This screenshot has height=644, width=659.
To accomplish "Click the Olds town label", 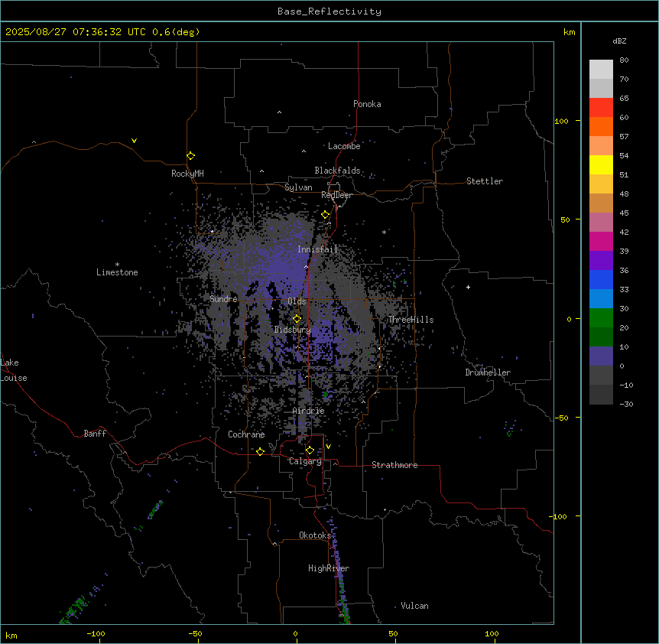I will tap(297, 301).
